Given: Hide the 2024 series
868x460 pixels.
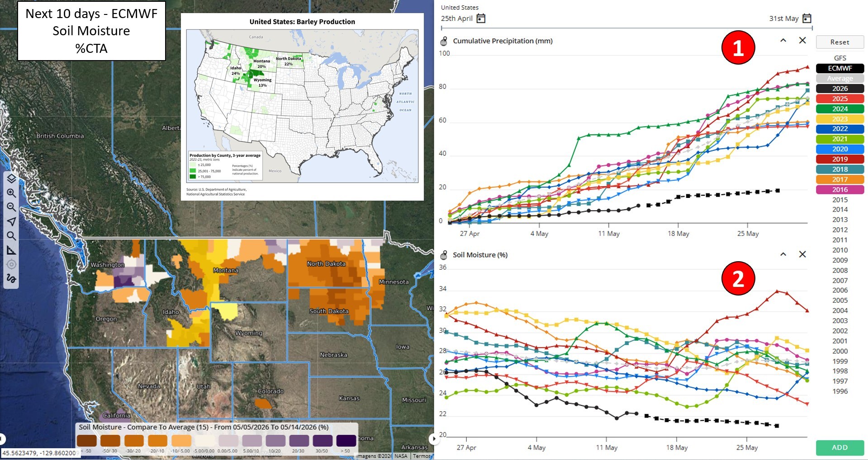Looking at the screenshot, I should [840, 109].
